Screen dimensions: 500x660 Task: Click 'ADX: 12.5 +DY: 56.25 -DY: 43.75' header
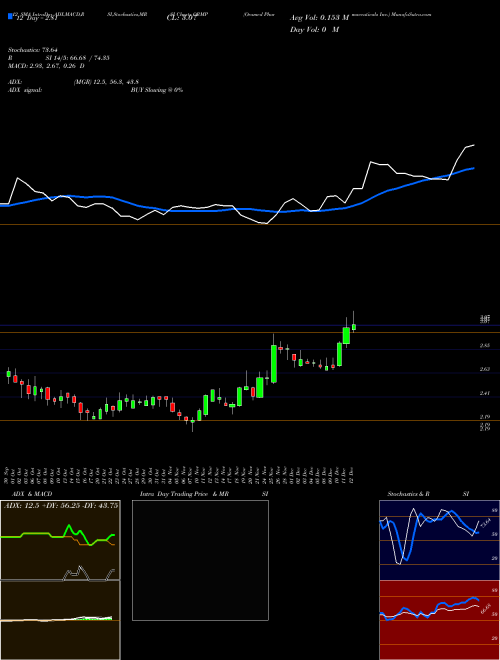(x=61, y=506)
